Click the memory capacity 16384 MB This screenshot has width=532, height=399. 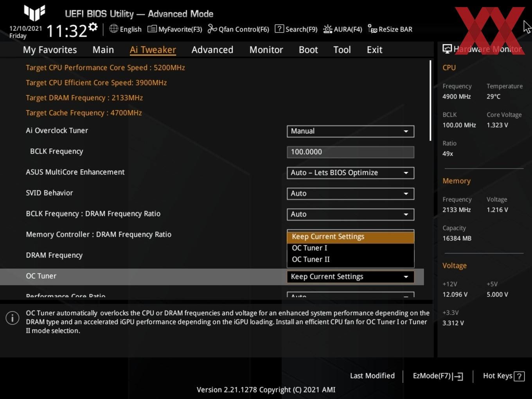(457, 238)
